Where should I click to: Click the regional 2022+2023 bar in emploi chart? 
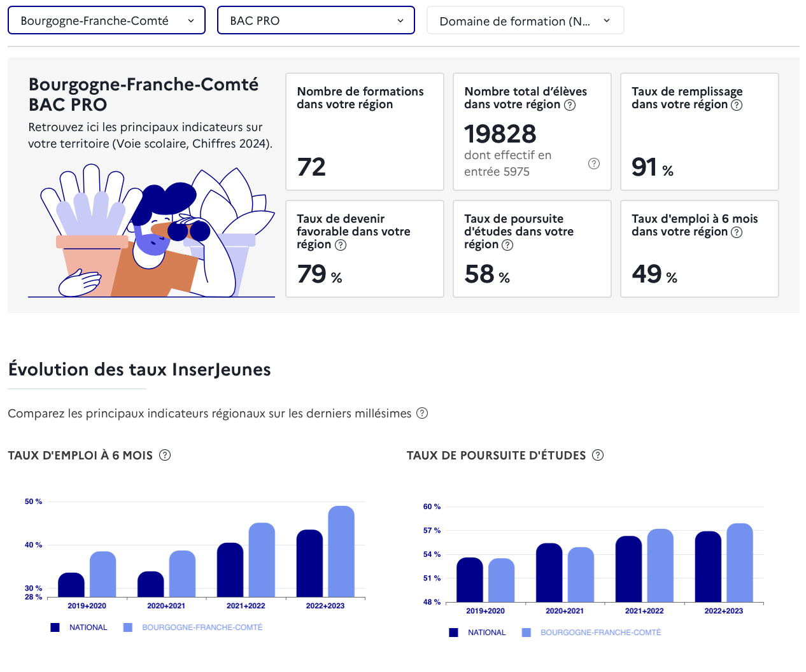coord(341,551)
